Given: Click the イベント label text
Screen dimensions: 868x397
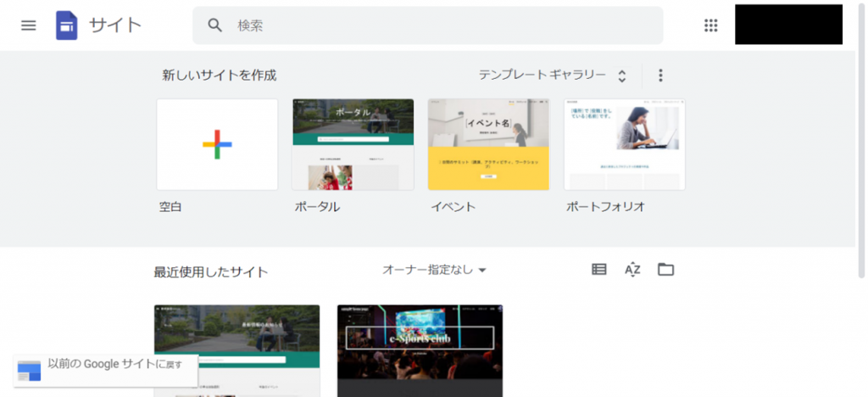Looking at the screenshot, I should tap(453, 207).
